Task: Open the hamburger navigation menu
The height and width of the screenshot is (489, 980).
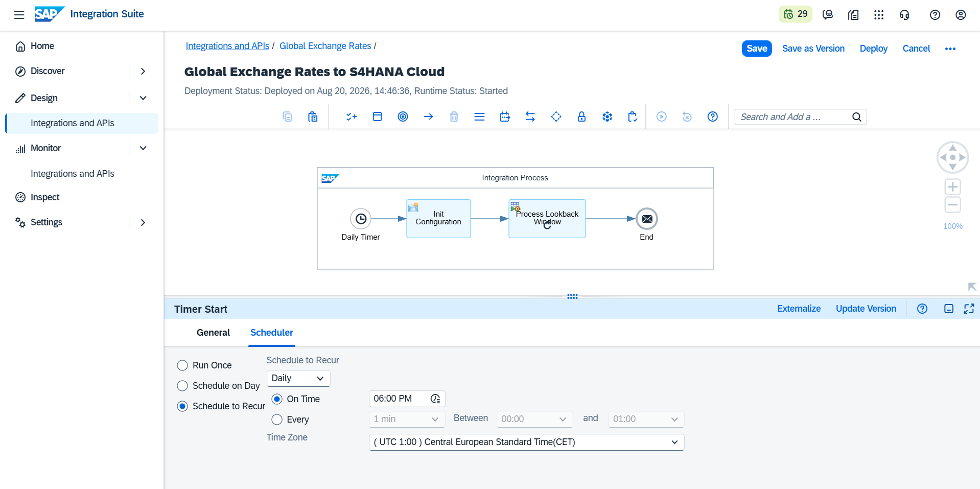Action: click(x=19, y=15)
